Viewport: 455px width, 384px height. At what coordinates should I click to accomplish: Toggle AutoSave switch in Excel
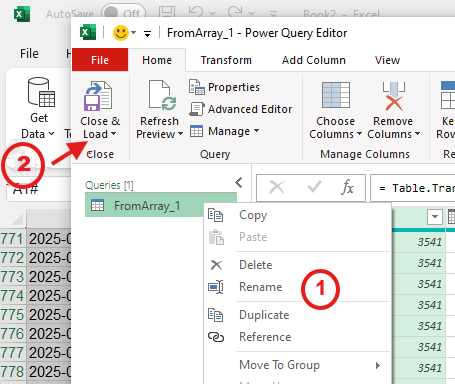tap(123, 13)
